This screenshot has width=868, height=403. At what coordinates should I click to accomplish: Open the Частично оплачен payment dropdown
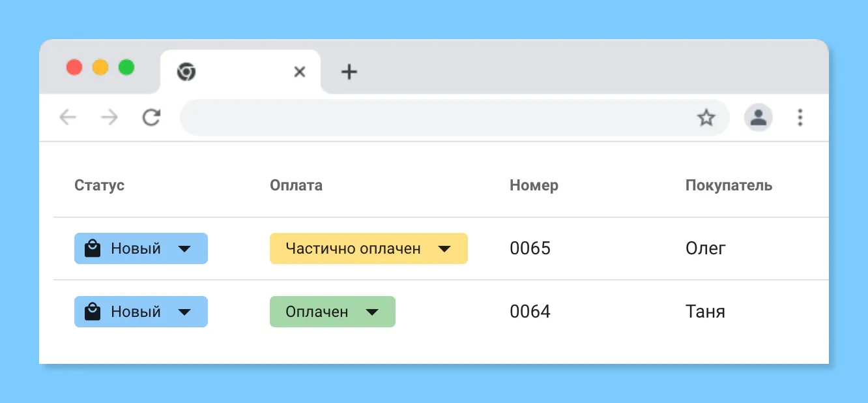[x=445, y=248]
